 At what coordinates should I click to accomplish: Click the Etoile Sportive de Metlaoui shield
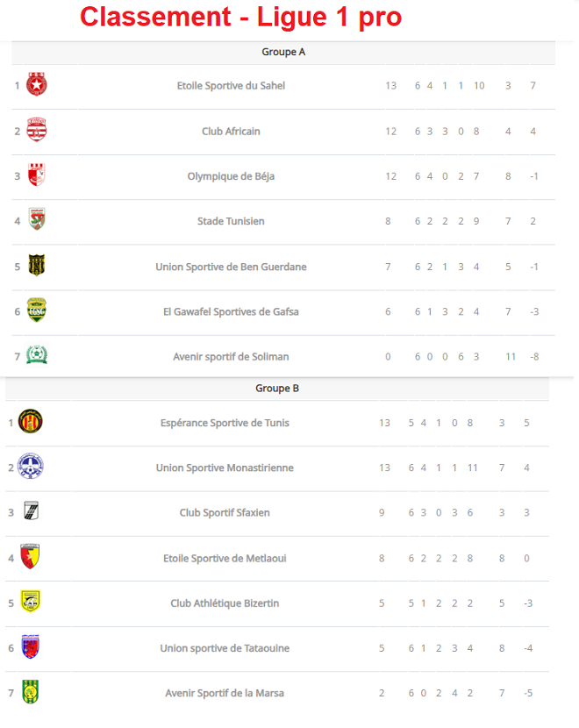coord(31,557)
